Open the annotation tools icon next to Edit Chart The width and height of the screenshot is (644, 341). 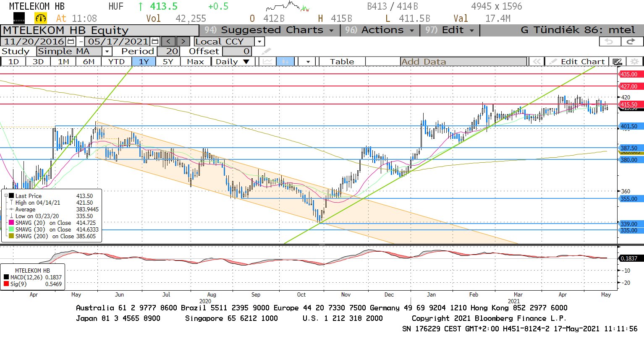point(617,62)
